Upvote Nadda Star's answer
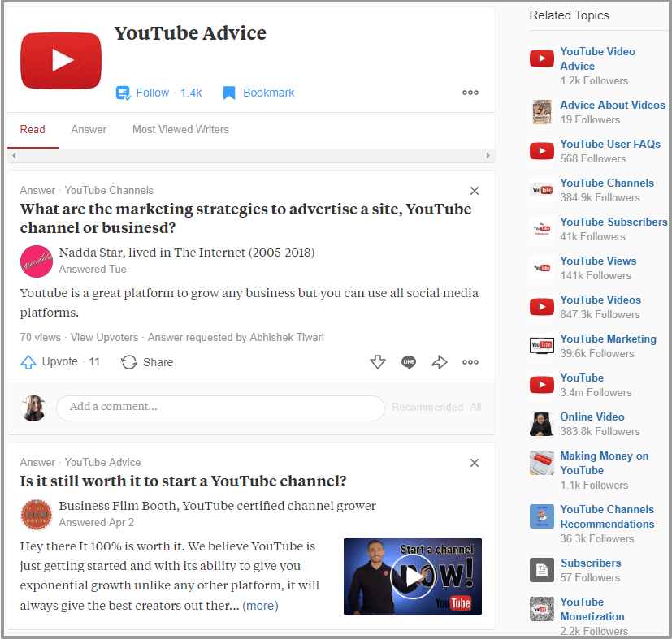The height and width of the screenshot is (639, 672). pyautogui.click(x=59, y=362)
